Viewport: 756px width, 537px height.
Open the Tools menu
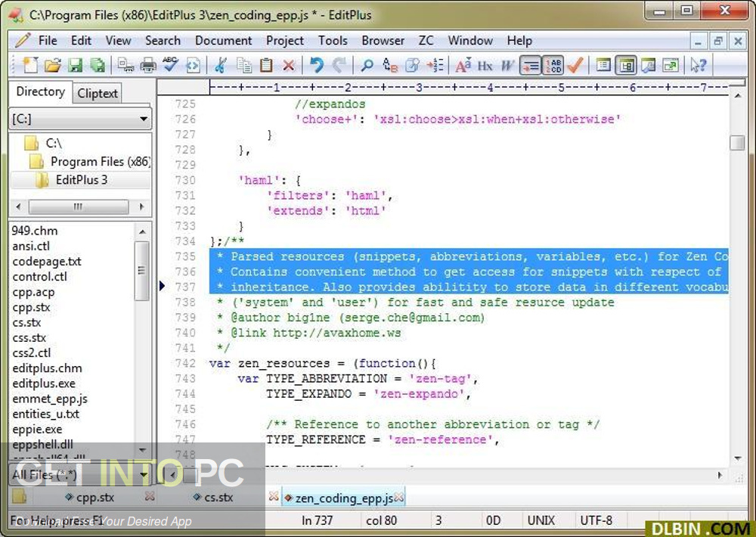(333, 41)
